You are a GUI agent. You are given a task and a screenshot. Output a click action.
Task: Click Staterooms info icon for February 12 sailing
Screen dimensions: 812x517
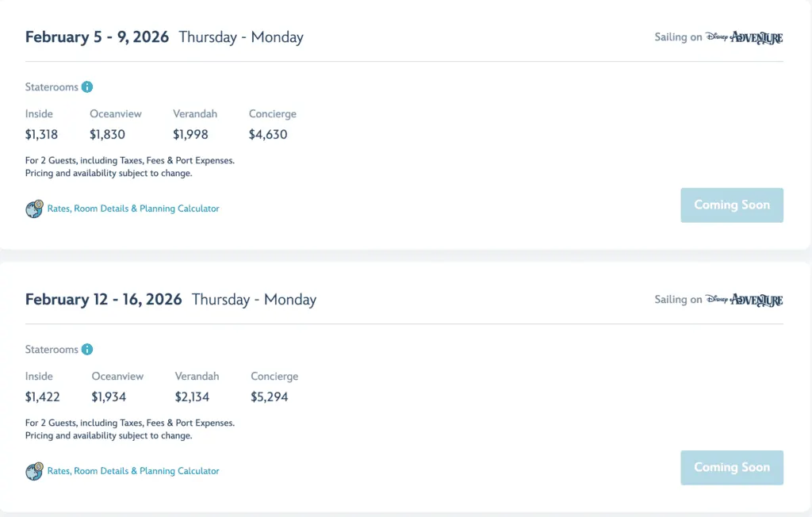pos(87,350)
